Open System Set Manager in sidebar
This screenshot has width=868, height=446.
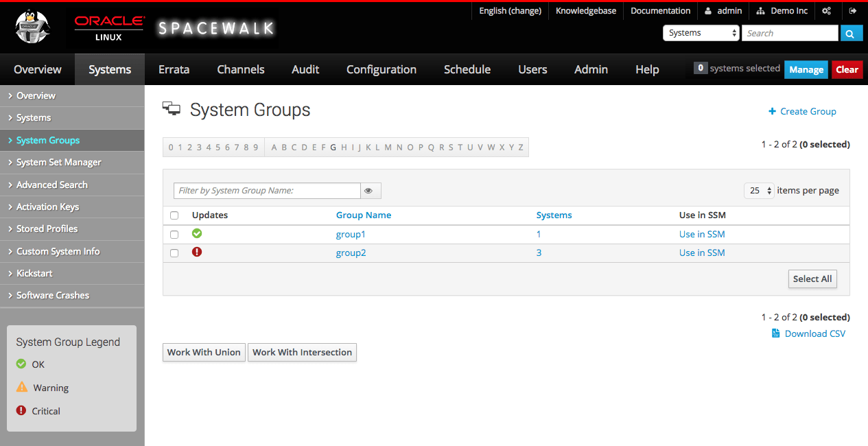point(72,163)
